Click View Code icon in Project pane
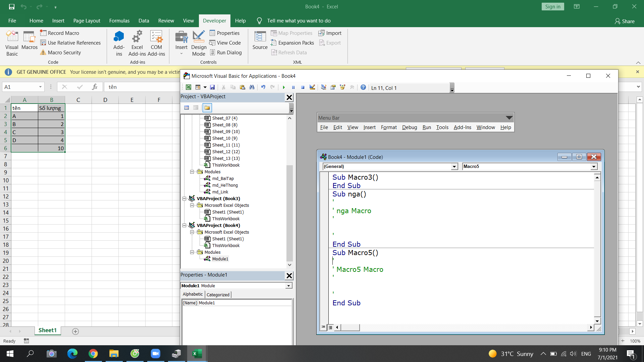The image size is (644, 362). pyautogui.click(x=186, y=108)
